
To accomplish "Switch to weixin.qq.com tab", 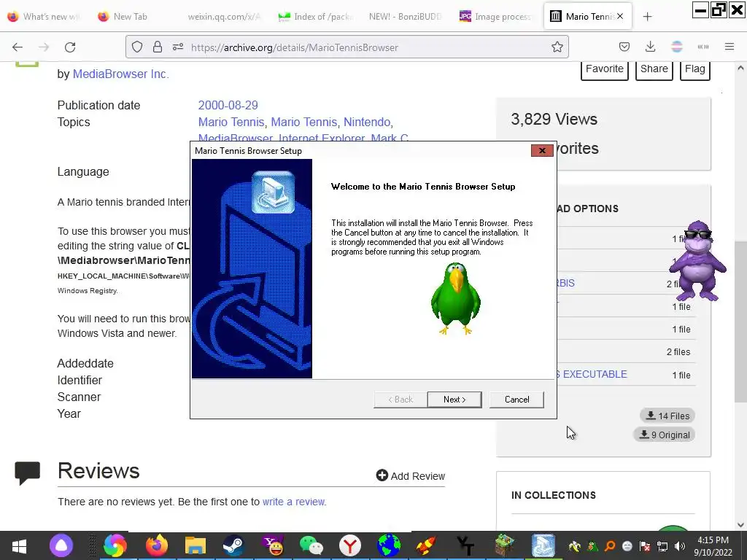I will (224, 17).
